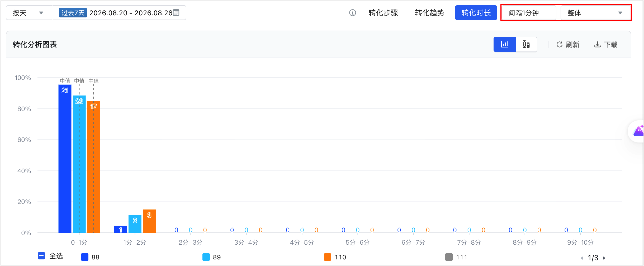Select the 转化时长 tab

tap(476, 13)
